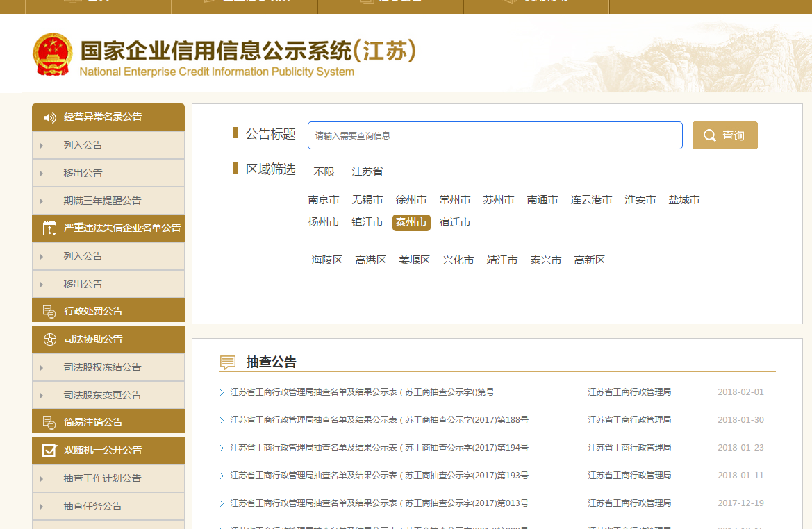Screen dimensions: 812x529
Task: Choose 海陵区 district
Action: pos(326,260)
